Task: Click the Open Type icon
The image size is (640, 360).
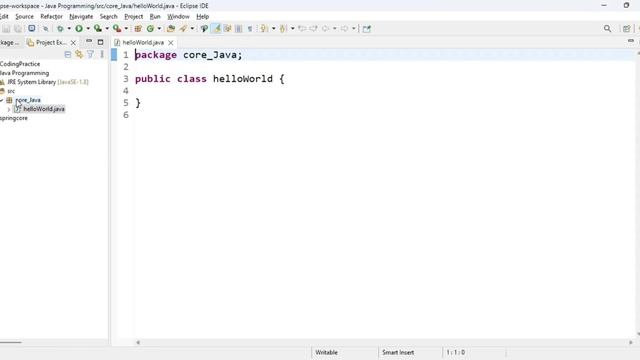Action: pos(171,29)
